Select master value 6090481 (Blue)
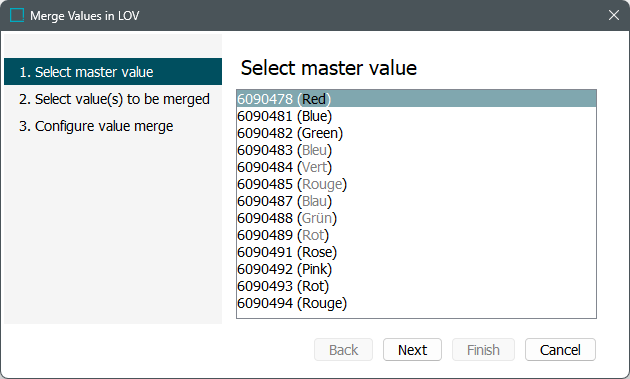The height and width of the screenshot is (379, 630). pos(416,116)
